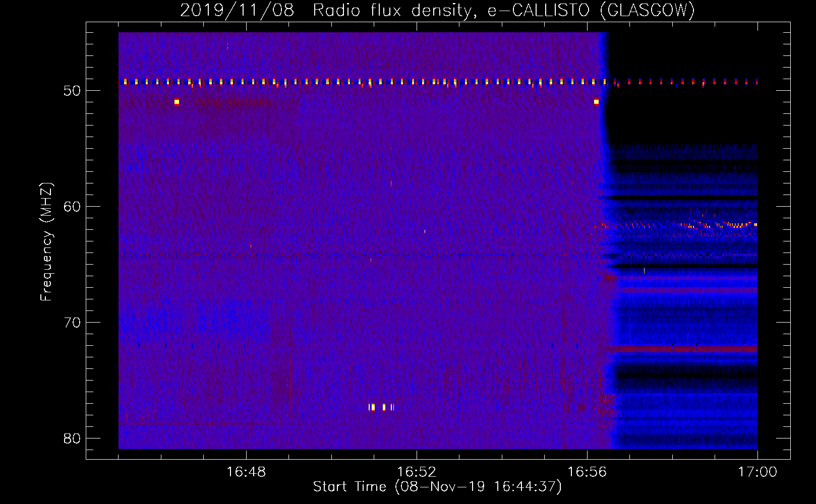Click the 16:52 time tick label
816x504 pixels.
click(x=417, y=472)
